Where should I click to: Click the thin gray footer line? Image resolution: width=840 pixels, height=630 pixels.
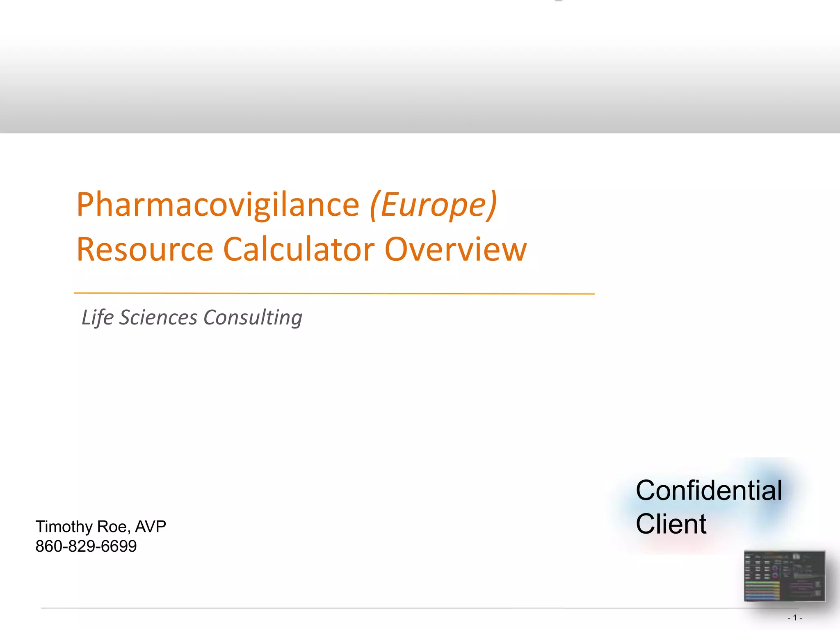point(369,608)
